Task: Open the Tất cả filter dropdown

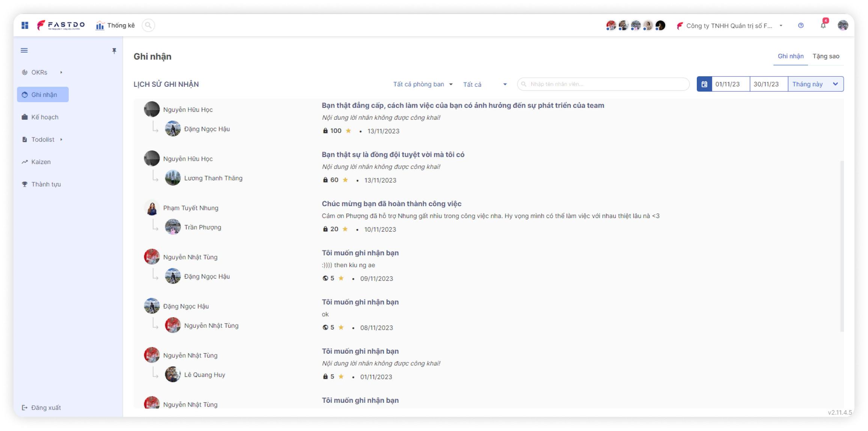Action: [485, 84]
